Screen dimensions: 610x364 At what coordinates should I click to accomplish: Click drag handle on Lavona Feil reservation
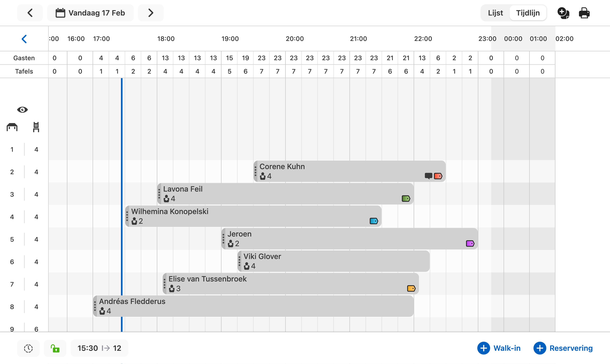159,193
